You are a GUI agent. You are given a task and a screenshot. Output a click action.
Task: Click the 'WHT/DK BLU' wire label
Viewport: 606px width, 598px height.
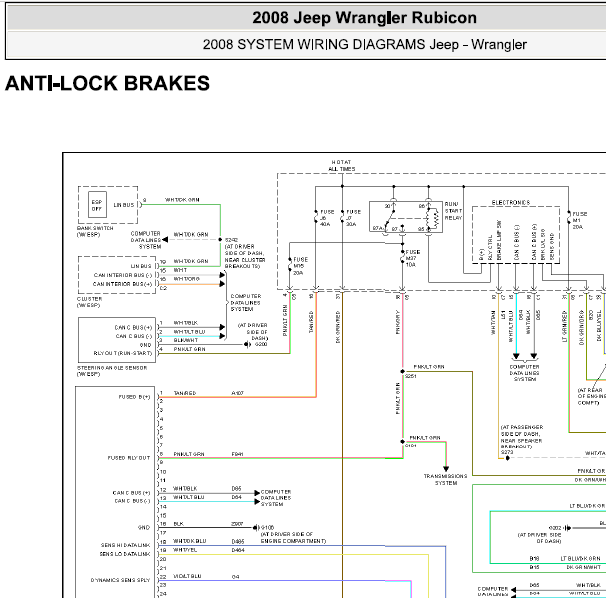point(189,541)
